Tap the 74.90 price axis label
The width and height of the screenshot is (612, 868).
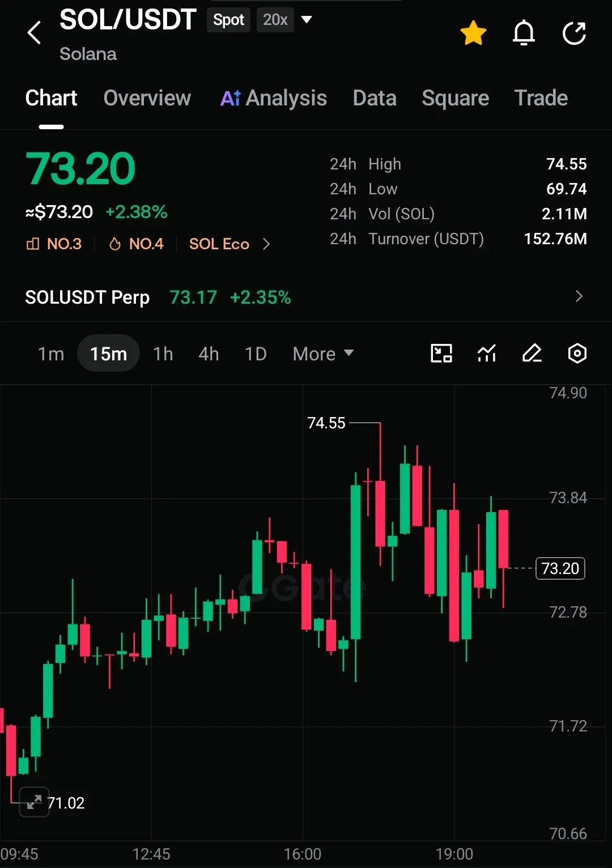[568, 393]
